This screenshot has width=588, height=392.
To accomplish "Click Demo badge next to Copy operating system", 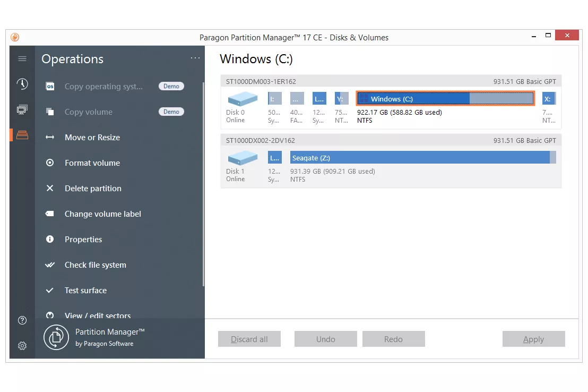I will click(171, 86).
